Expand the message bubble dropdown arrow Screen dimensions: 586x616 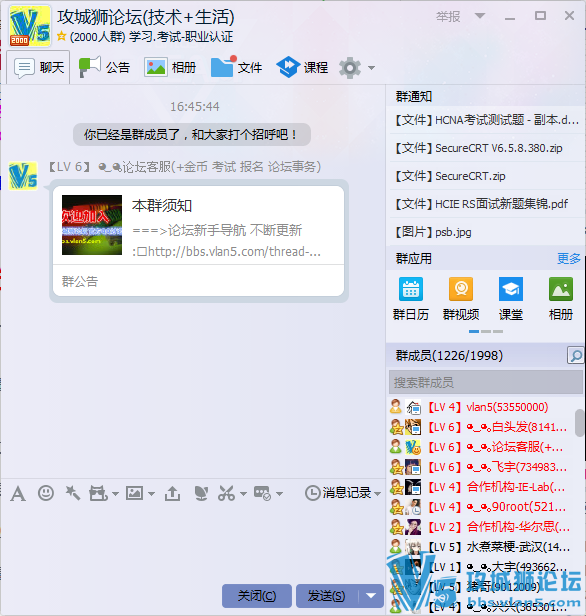[x=280, y=493]
